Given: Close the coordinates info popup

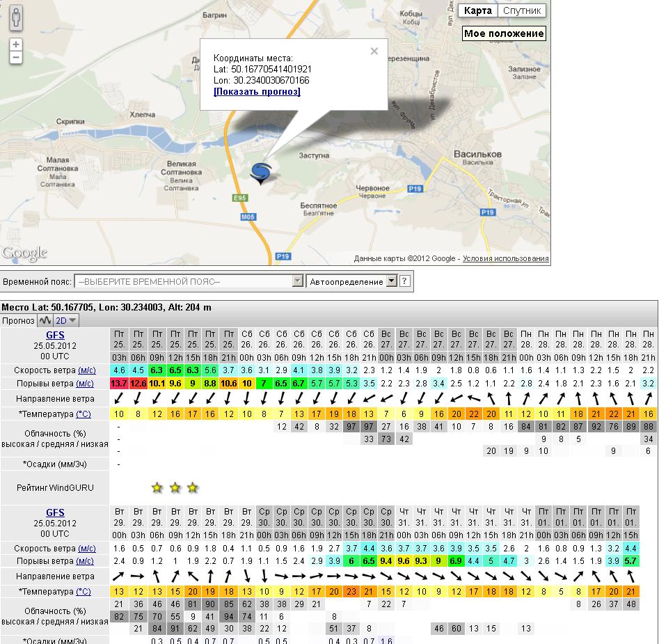Looking at the screenshot, I should (x=374, y=51).
